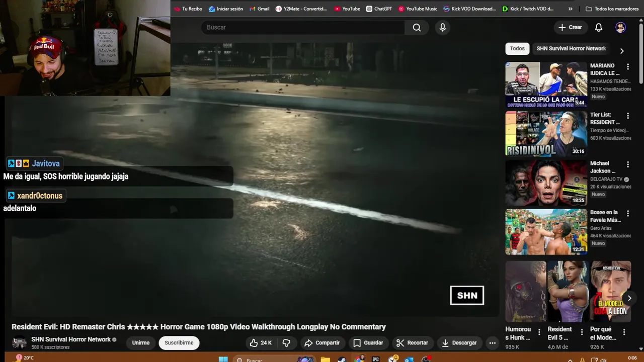The image size is (644, 362).
Task: Open the ChatGPT bookmark
Action: pos(379,9)
